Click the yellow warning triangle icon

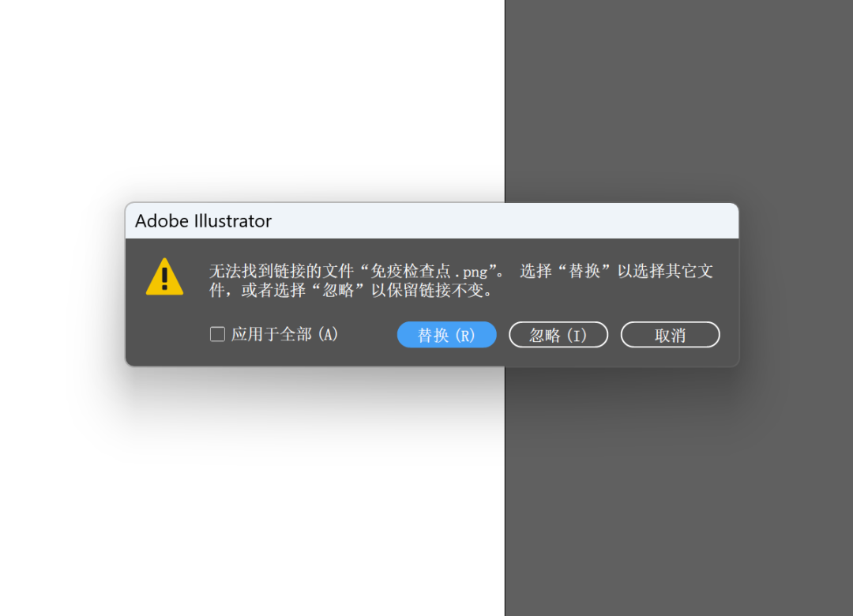[164, 277]
